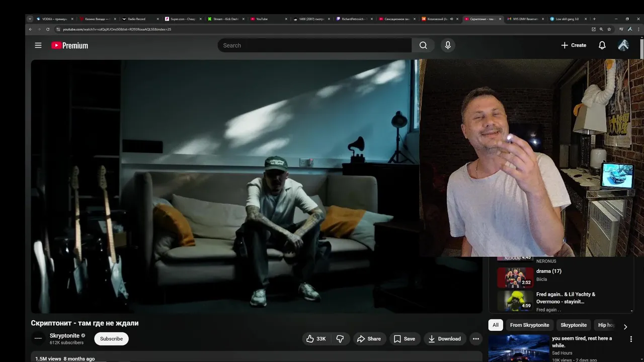Start voice search with microphone icon
The image size is (644, 362).
[x=448, y=45]
